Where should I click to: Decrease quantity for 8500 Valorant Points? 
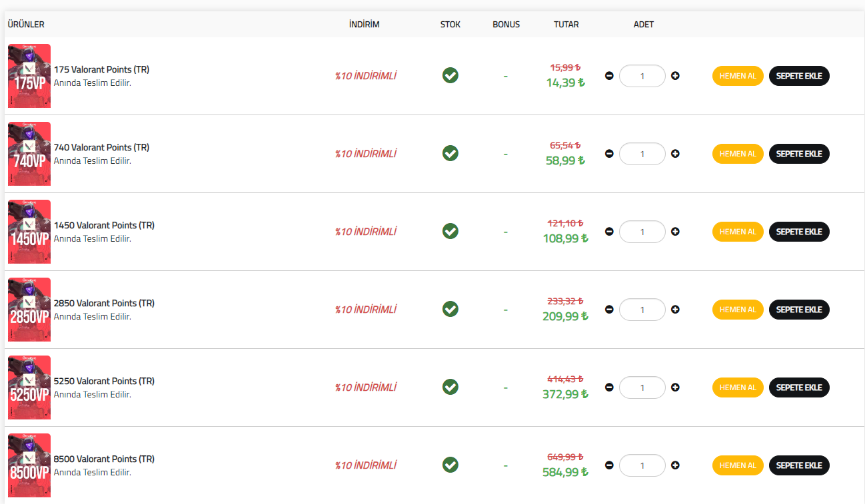[x=609, y=465]
